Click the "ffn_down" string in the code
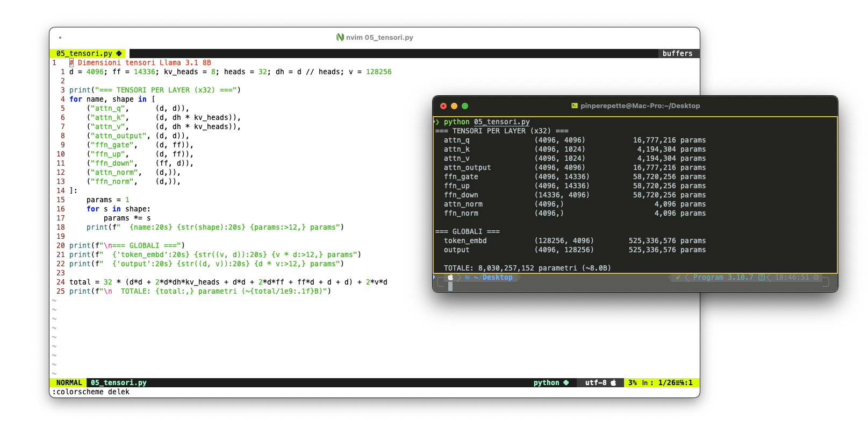868x440 pixels. [x=112, y=163]
